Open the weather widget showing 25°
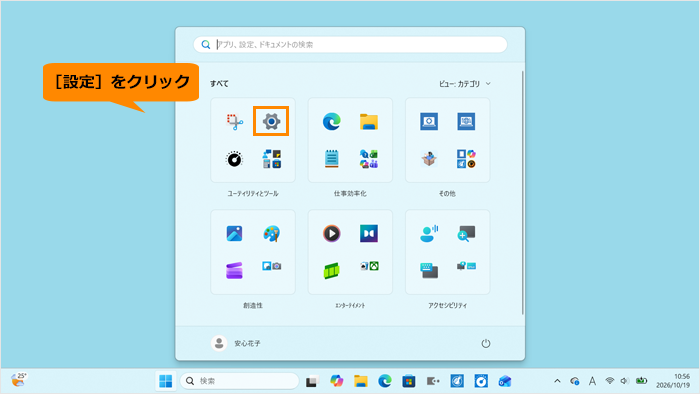 (x=18, y=380)
